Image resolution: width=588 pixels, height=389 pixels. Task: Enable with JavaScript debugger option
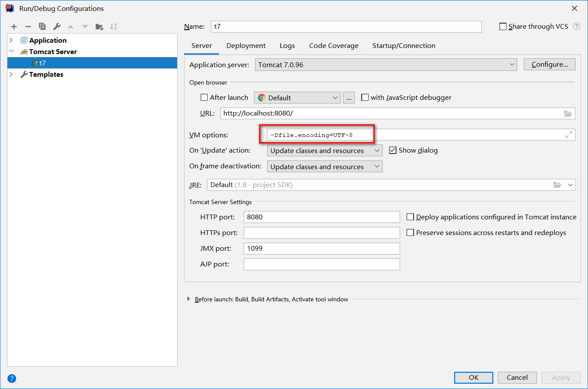point(365,98)
